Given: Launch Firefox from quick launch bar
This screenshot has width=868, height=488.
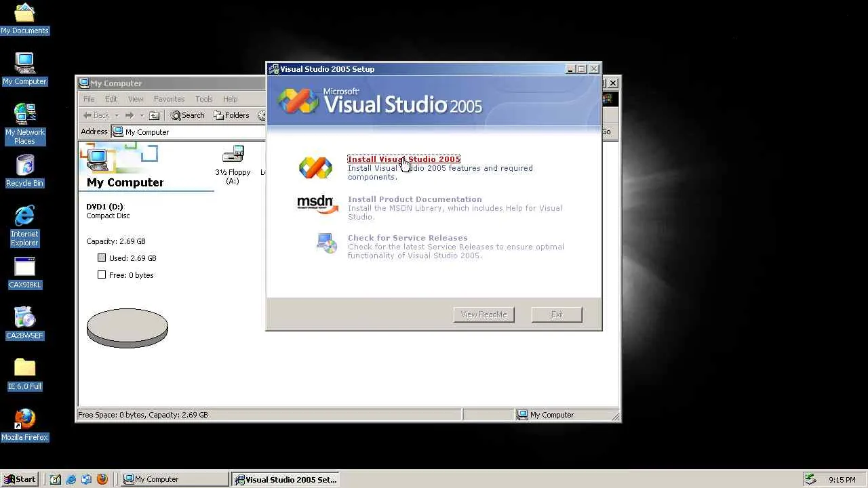Looking at the screenshot, I should pyautogui.click(x=102, y=479).
